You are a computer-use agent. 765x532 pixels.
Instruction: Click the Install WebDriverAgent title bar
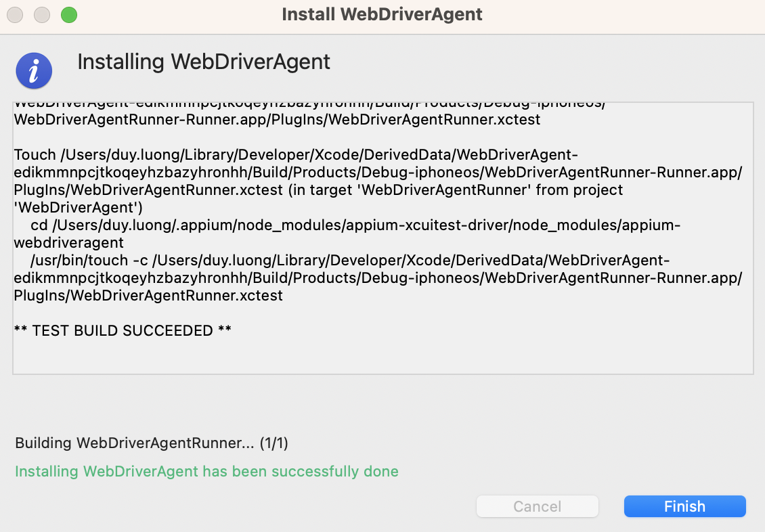(382, 14)
